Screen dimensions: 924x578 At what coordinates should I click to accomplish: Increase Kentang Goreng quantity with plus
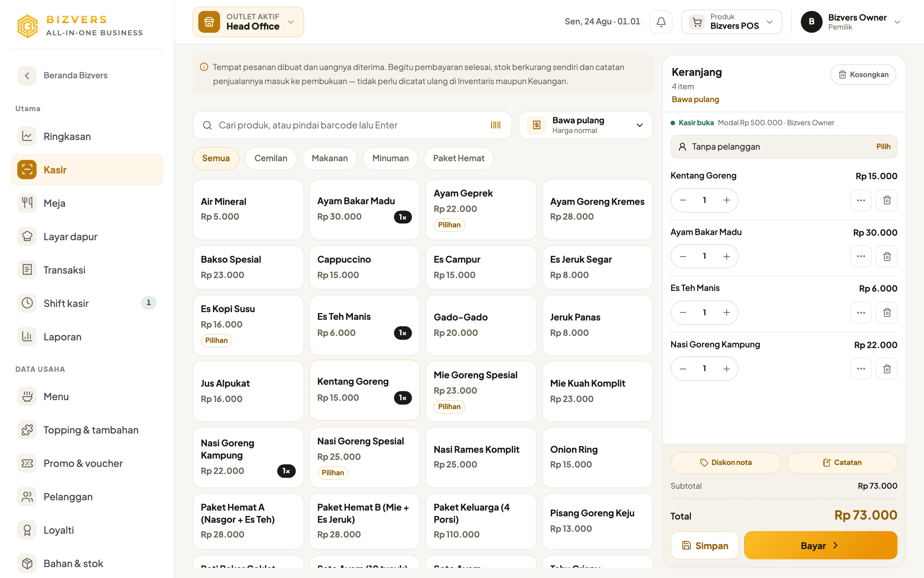(727, 200)
